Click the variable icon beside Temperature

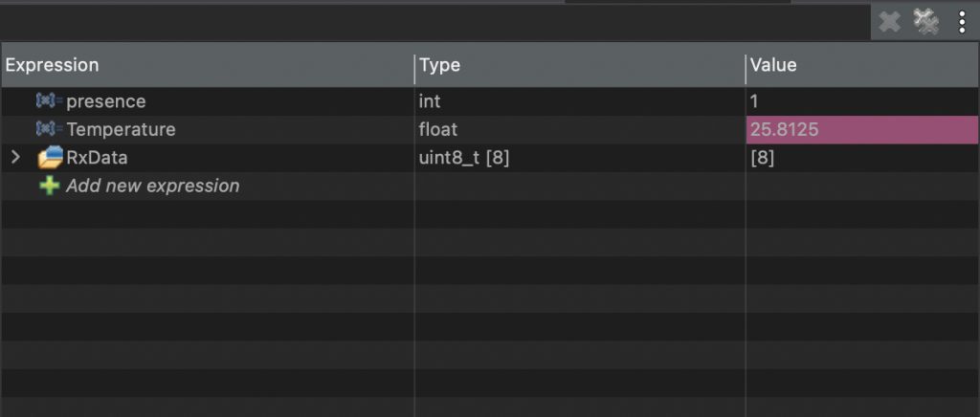49,129
